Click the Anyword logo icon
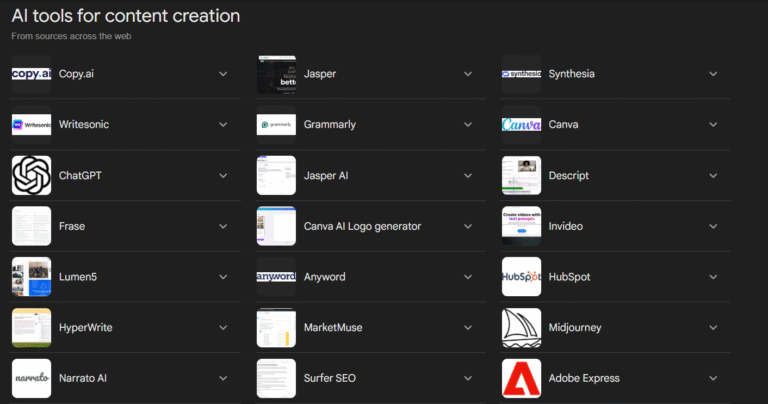The width and height of the screenshot is (768, 404). (276, 277)
